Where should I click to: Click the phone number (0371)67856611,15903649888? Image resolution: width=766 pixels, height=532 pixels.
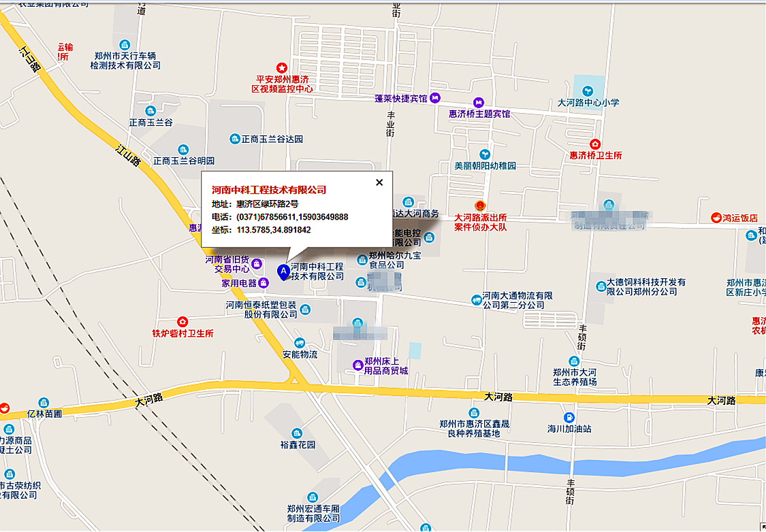(x=292, y=217)
